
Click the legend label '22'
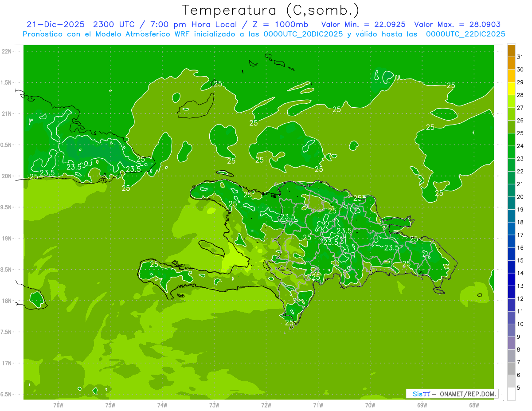click(x=520, y=171)
